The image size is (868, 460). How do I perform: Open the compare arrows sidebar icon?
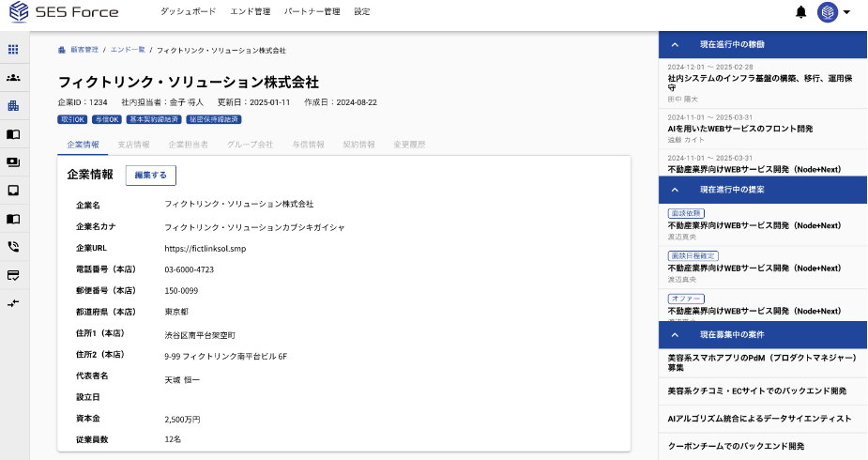pos(13,303)
